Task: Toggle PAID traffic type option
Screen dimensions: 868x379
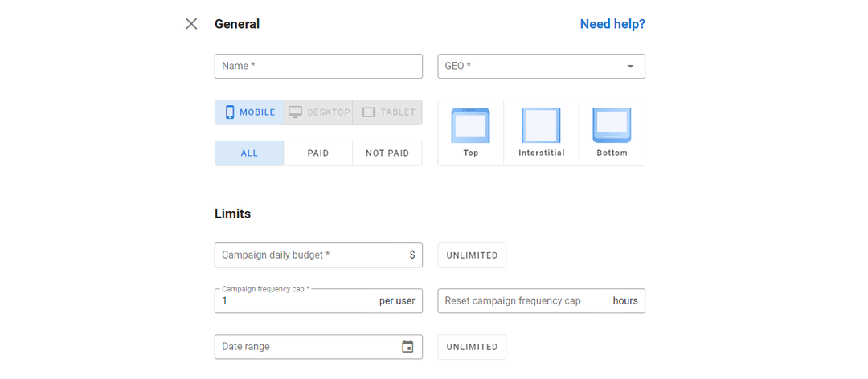Action: [318, 153]
